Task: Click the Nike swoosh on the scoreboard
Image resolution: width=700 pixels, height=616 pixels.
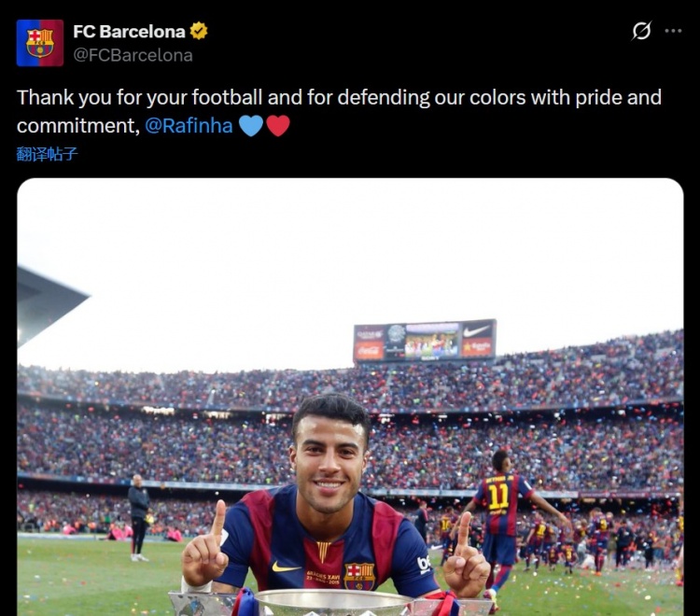Action: tap(477, 330)
